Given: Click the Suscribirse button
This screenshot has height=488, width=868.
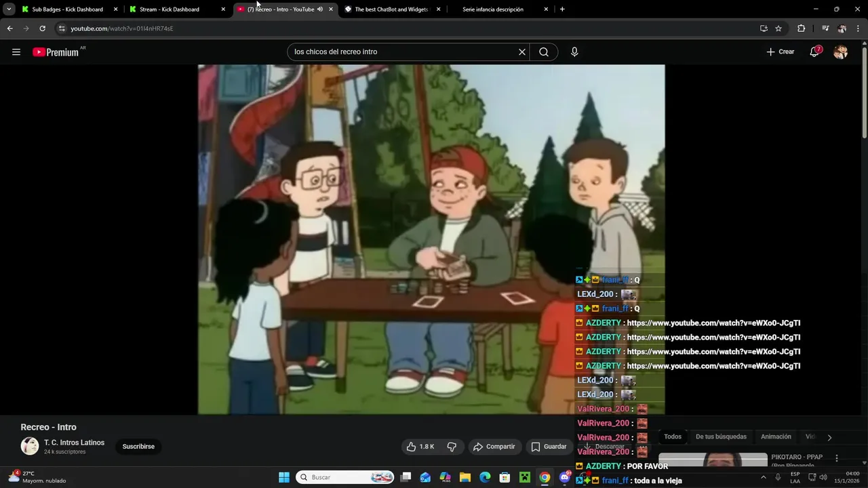Looking at the screenshot, I should [x=138, y=447].
